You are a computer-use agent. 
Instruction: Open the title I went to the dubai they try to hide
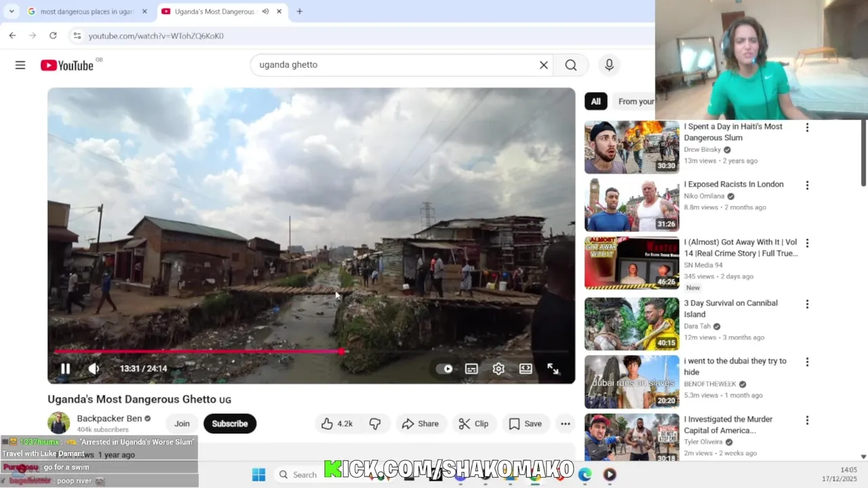pyautogui.click(x=735, y=367)
